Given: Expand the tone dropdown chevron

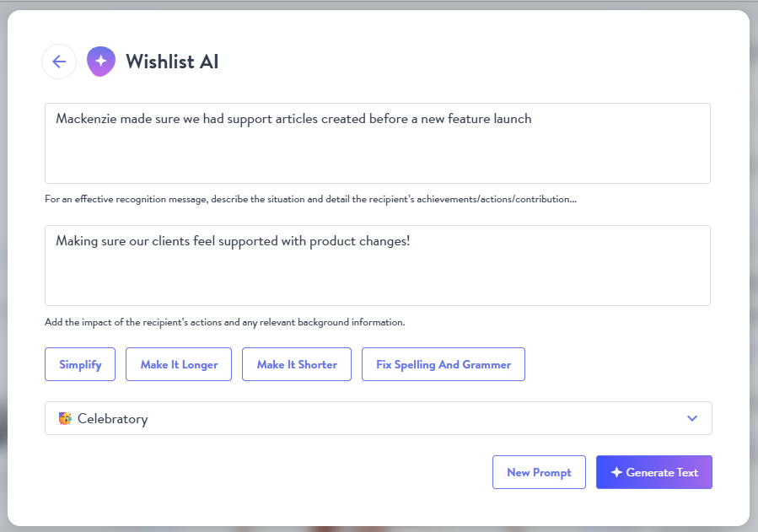Looking at the screenshot, I should [692, 418].
